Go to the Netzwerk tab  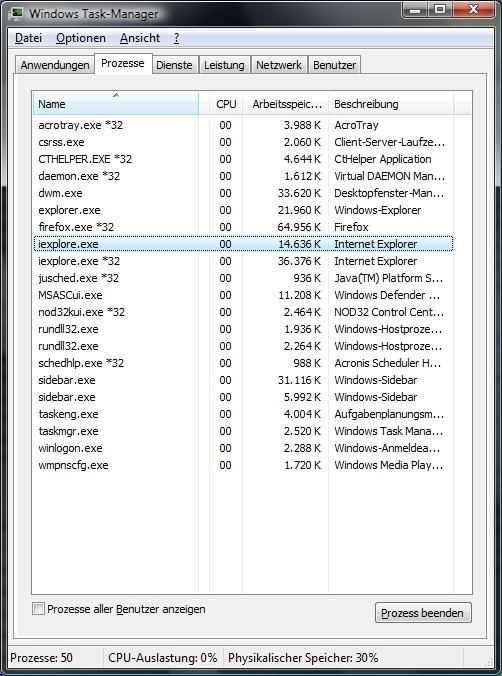tap(279, 65)
